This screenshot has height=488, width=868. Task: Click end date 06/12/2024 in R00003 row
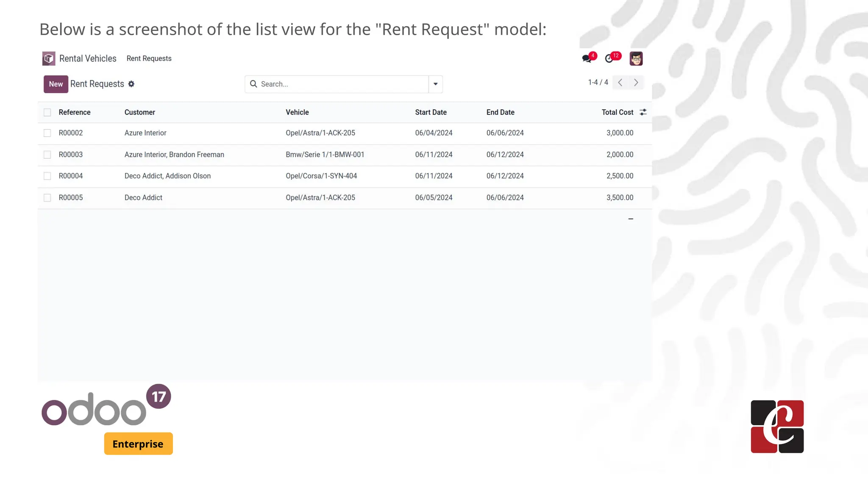pyautogui.click(x=505, y=155)
